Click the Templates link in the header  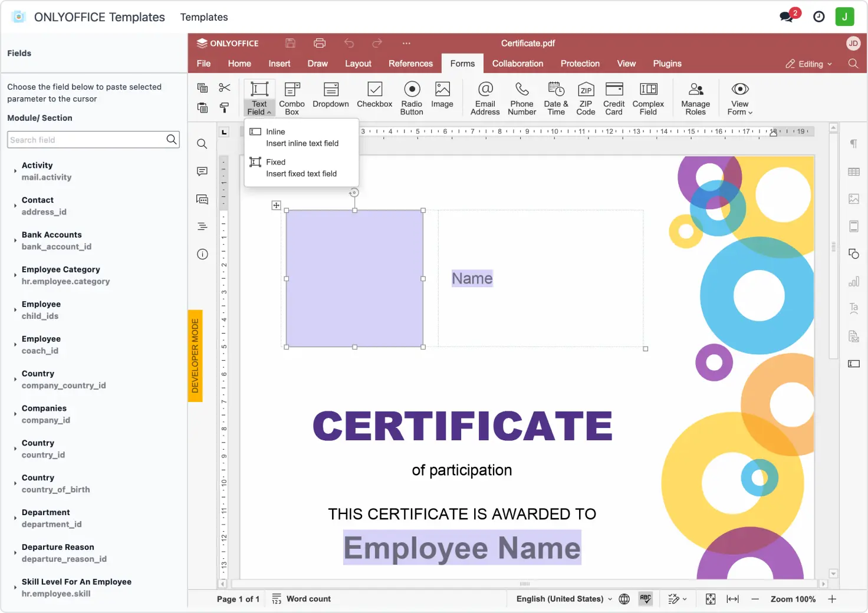tap(204, 17)
